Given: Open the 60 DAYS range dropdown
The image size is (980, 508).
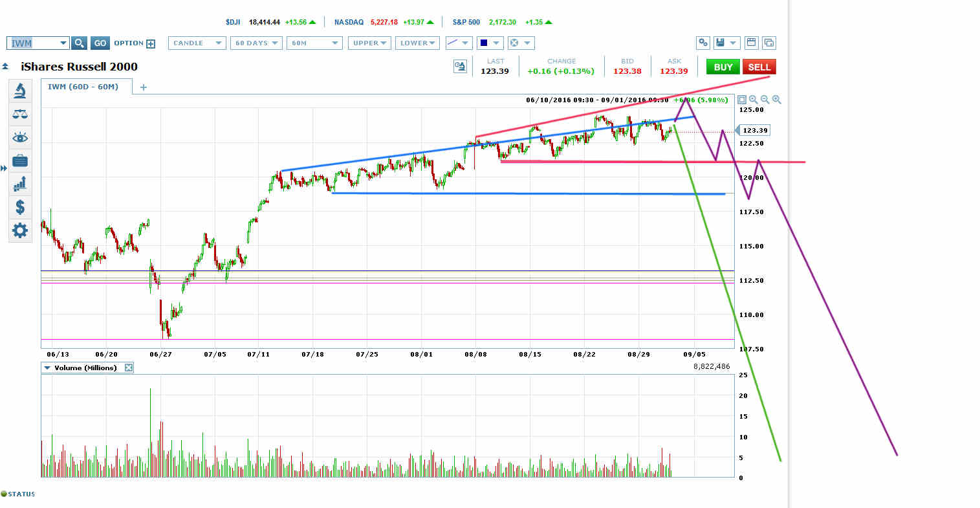Looking at the screenshot, I should pyautogui.click(x=256, y=43).
